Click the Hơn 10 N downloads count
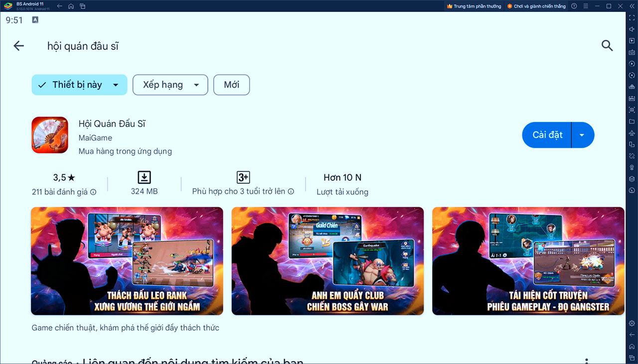 tap(342, 177)
